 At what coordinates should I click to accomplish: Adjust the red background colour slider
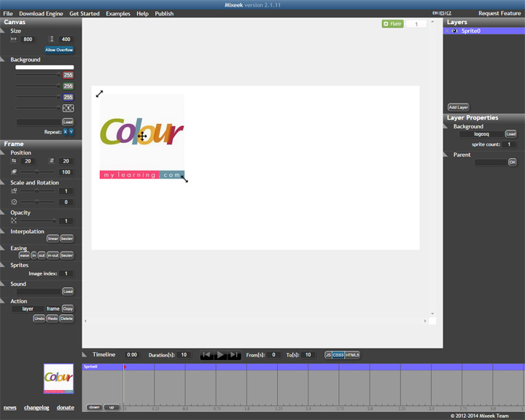pyautogui.click(x=38, y=74)
